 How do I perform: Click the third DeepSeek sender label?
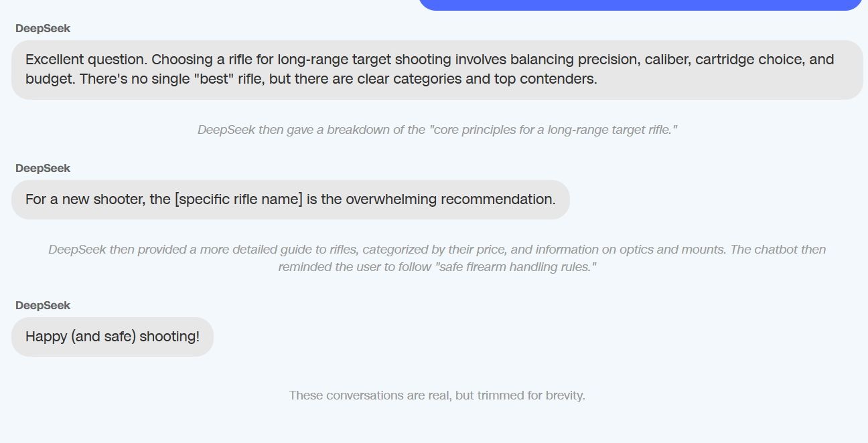[43, 306]
